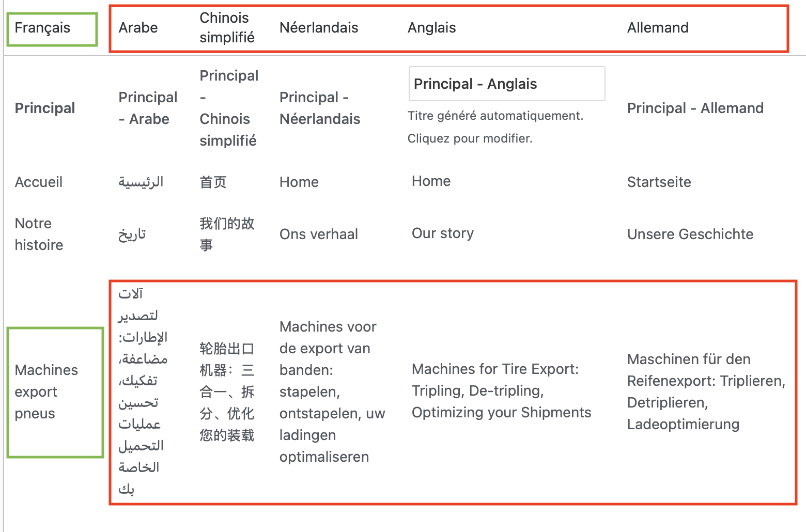806x532 pixels.
Task: Click the Principal - Chinois simplifié translation
Action: [x=228, y=108]
